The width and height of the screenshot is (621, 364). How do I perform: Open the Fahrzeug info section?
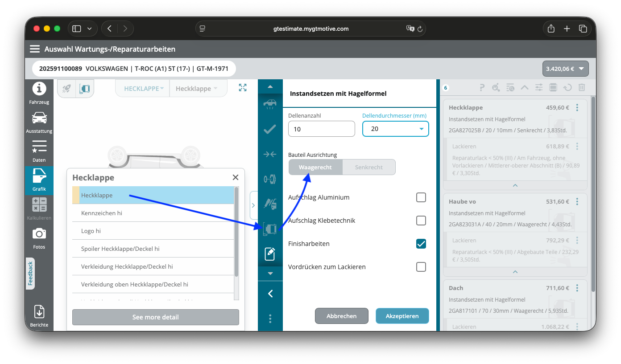click(39, 94)
